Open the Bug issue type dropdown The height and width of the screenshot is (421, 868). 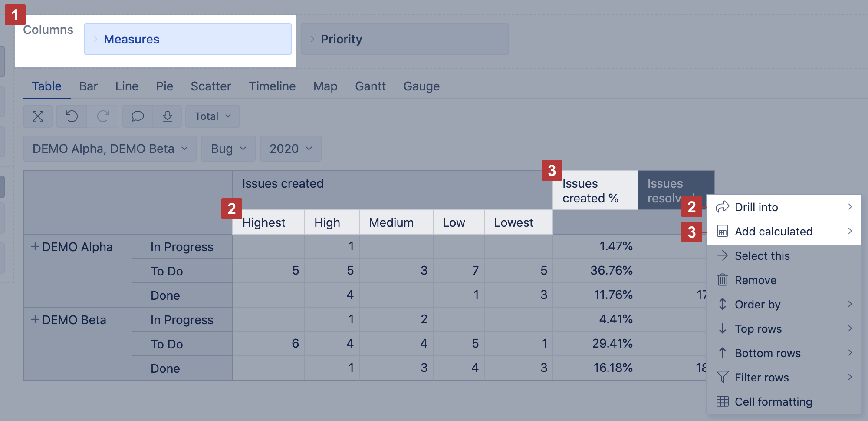[x=228, y=149]
